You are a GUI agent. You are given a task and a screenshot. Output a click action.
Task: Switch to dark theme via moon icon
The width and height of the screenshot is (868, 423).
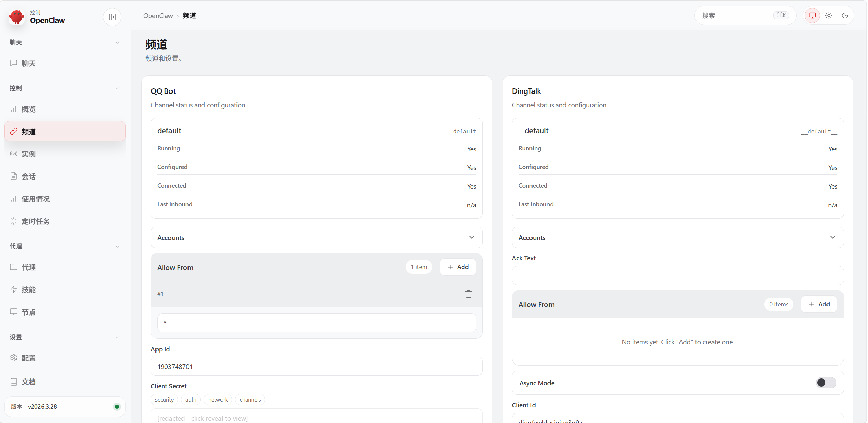point(845,16)
